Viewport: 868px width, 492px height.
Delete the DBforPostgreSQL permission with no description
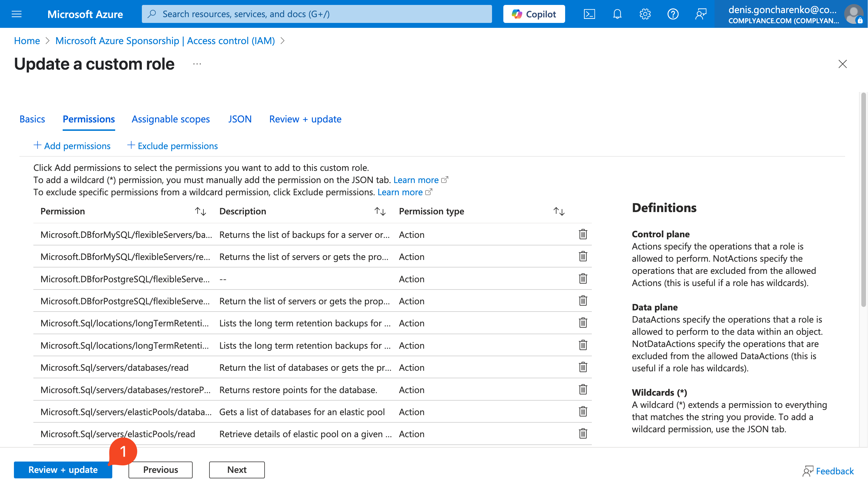point(583,278)
